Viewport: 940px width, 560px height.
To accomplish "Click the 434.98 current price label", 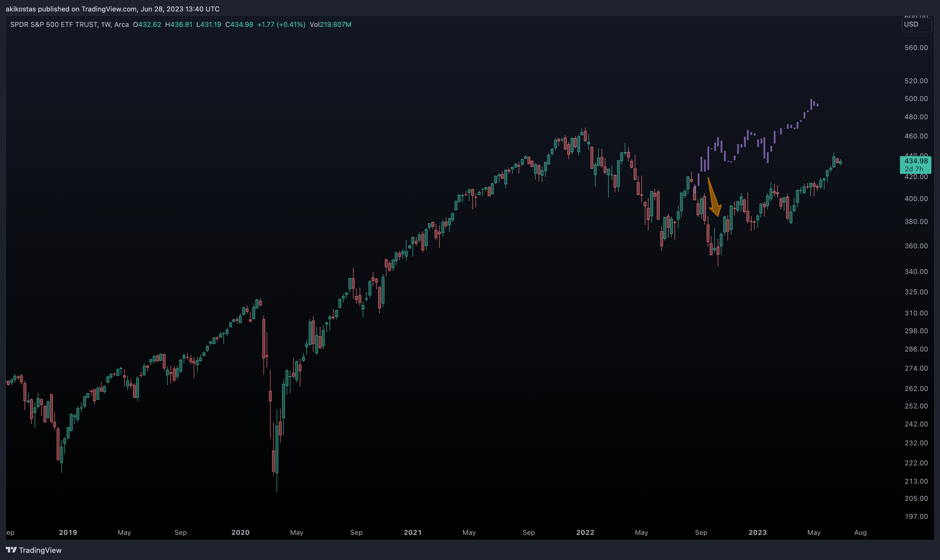I will click(916, 161).
